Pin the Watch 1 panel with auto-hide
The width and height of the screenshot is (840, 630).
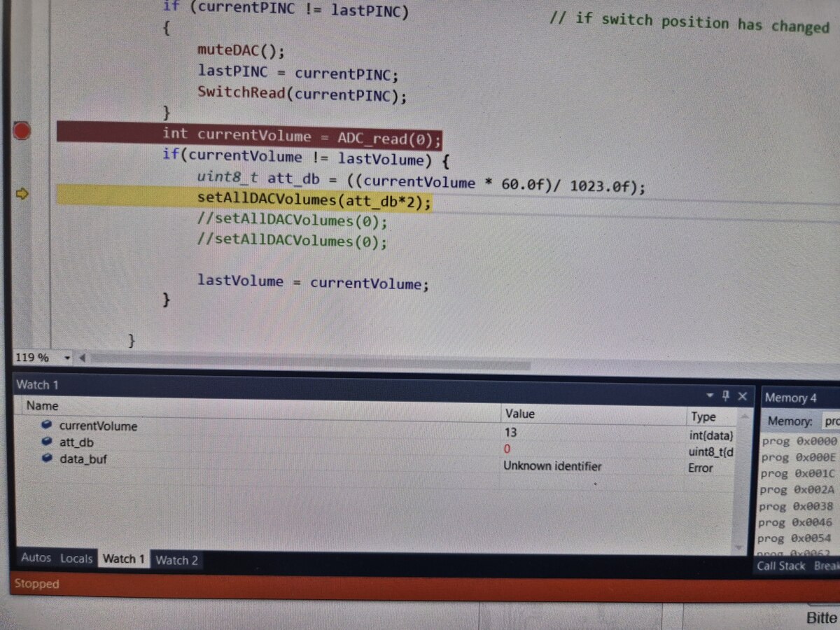[725, 396]
